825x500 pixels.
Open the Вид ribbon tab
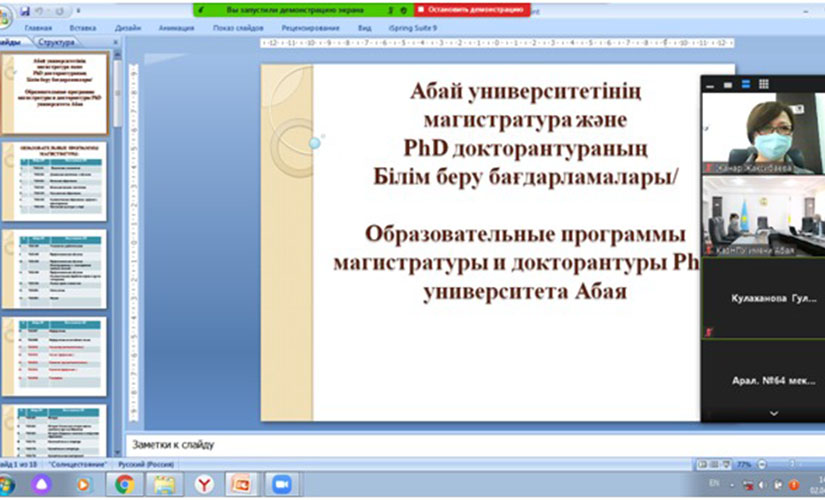tap(364, 28)
